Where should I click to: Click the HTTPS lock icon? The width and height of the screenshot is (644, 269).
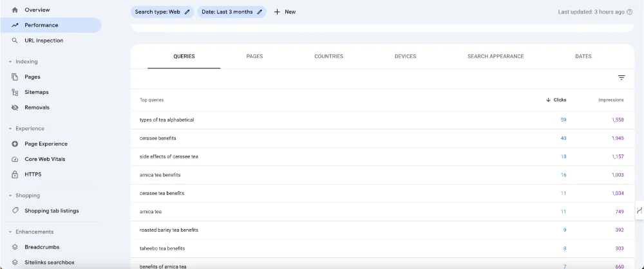15,174
